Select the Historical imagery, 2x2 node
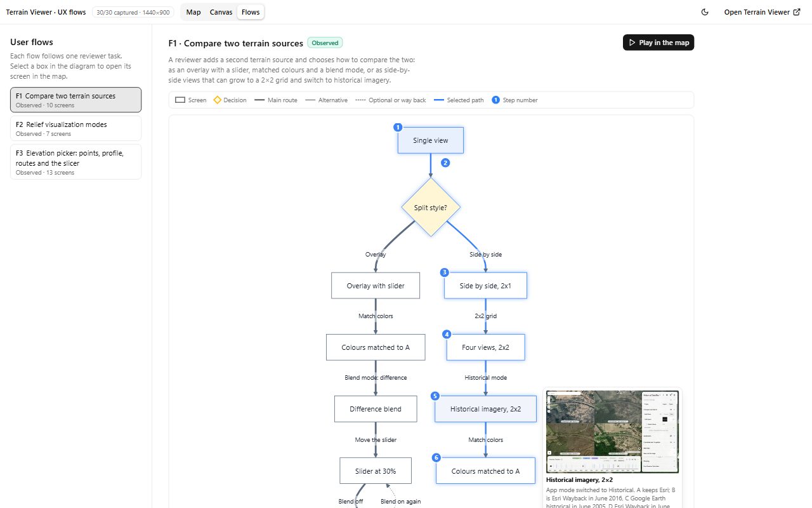Screen dimensions: 812x508 (486, 409)
